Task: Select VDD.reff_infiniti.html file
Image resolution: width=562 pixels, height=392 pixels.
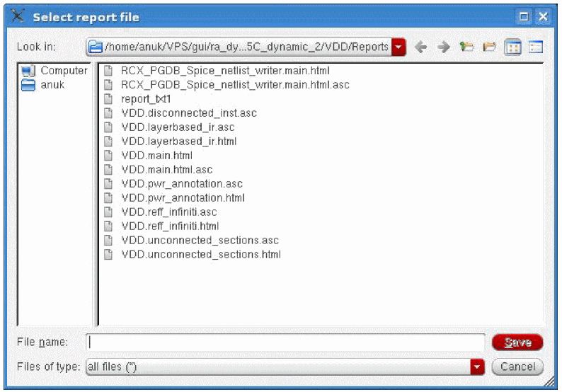Action: pos(161,226)
